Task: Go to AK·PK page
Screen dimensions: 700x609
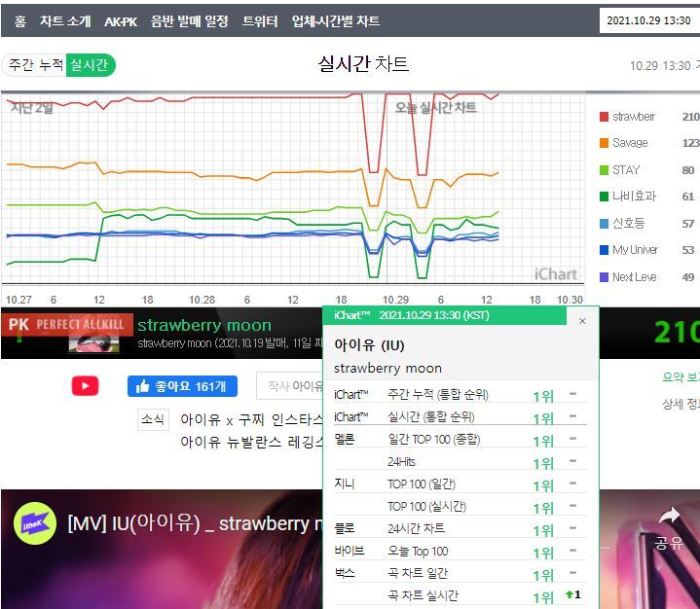Action: [x=121, y=20]
